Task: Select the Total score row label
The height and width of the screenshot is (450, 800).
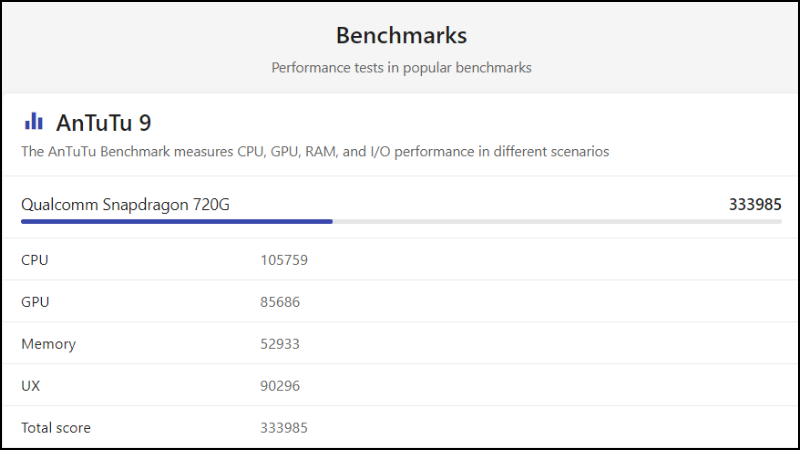Action: click(56, 428)
